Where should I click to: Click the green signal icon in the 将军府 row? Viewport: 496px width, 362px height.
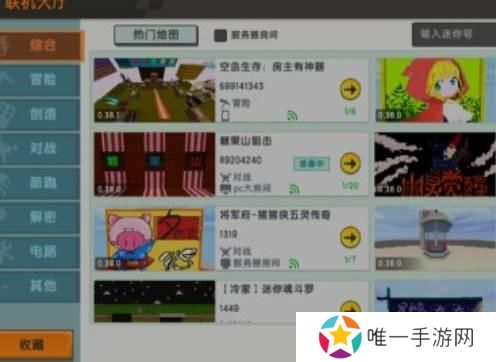pyautogui.click(x=294, y=263)
